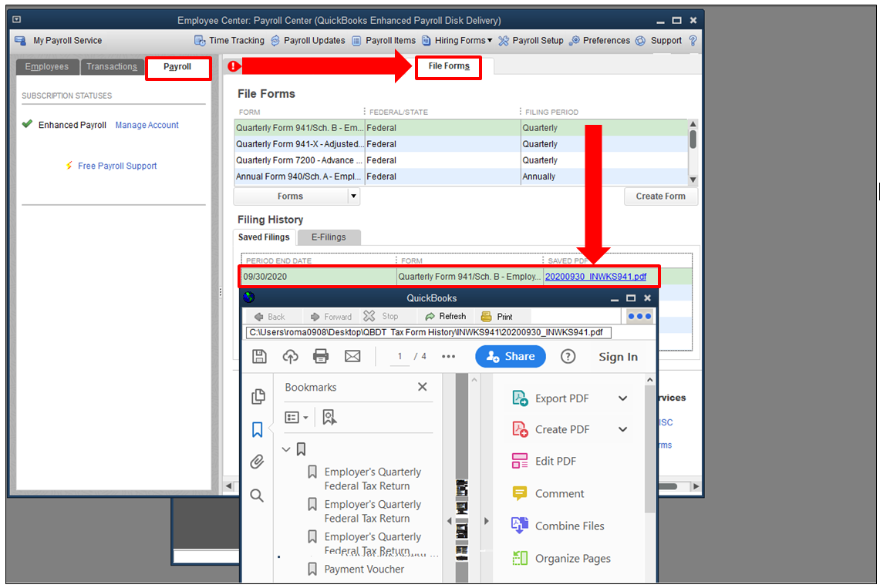Expand the Export PDF chevron
The image size is (880, 588).
pos(623,398)
